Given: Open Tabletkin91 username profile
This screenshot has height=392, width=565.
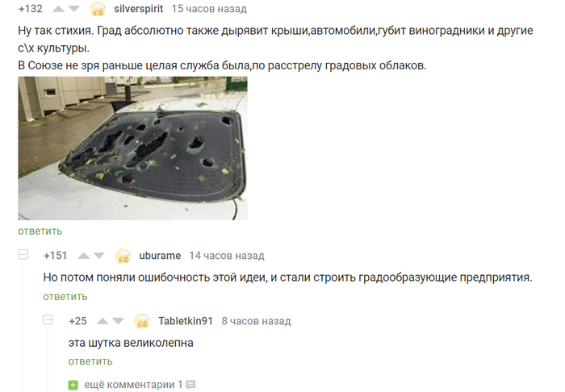Looking at the screenshot, I should [186, 321].
